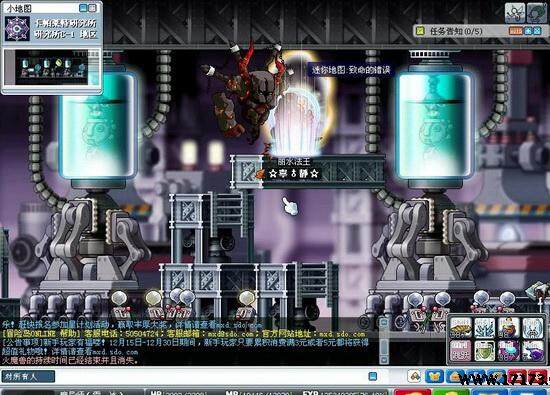
Task: Minimize the minimap panel with blue button
Action: click(x=83, y=8)
